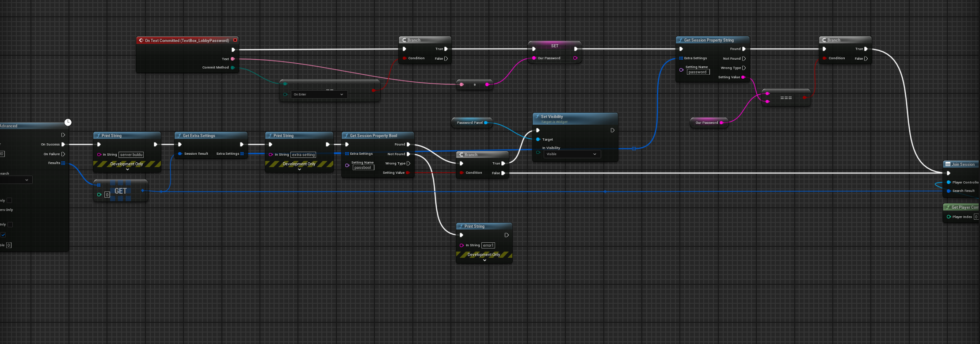This screenshot has height=344, width=980.
Task: Select the Get Extra Settings node title
Action: [x=199, y=136]
